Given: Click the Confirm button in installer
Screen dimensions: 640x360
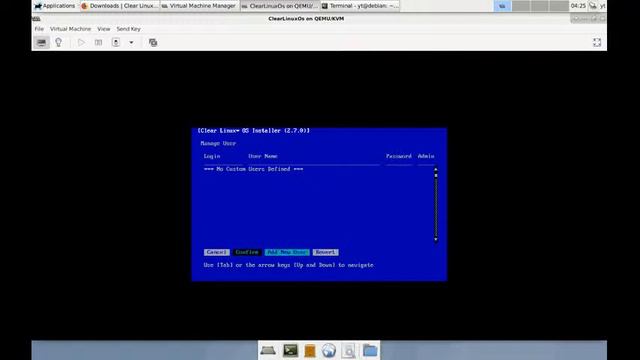Looking at the screenshot, I should pos(247,252).
